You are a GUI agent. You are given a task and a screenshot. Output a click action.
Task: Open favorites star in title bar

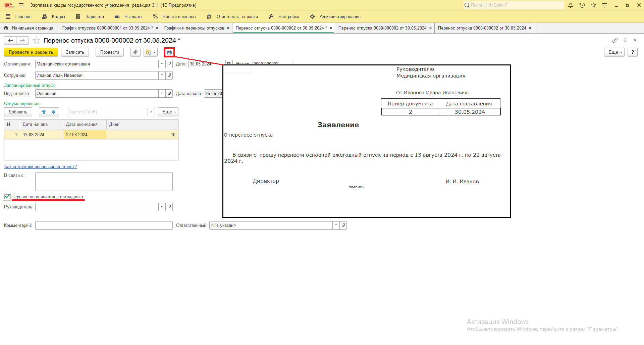pos(593,5)
